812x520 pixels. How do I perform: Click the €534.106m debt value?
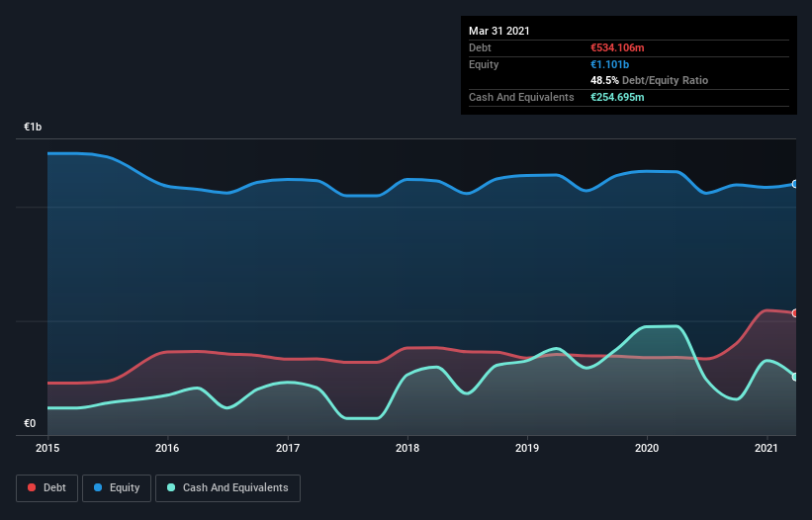point(617,47)
